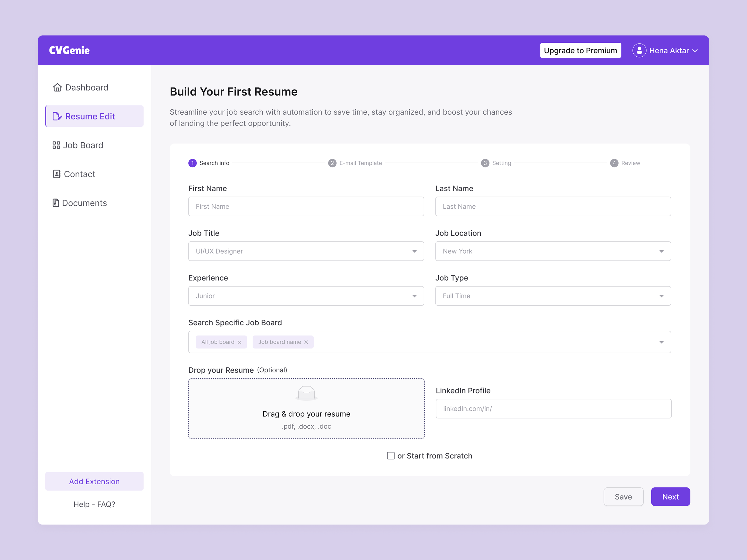Screen dimensions: 747x560
Task: Click the LinkedIn Profile input field
Action: click(x=553, y=408)
